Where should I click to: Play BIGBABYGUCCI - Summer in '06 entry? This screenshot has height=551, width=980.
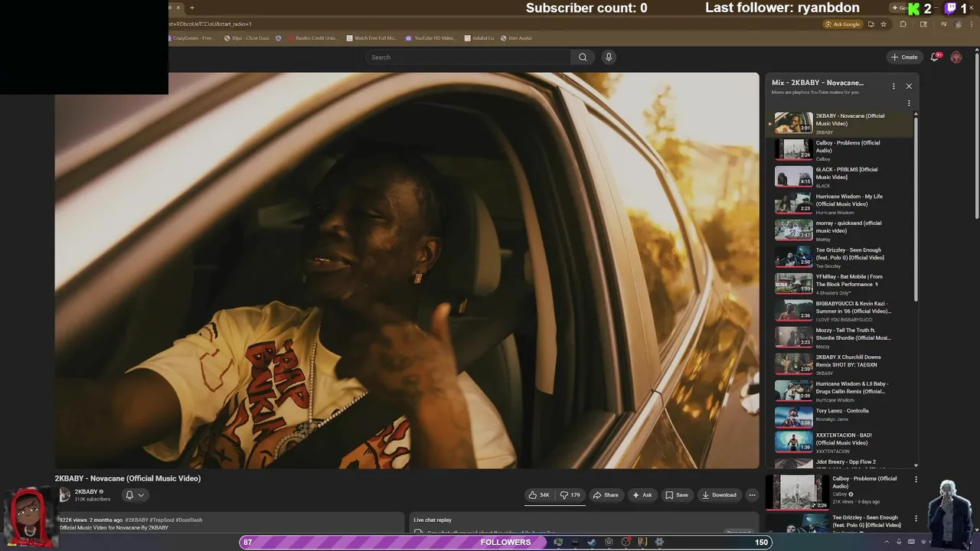pyautogui.click(x=841, y=311)
